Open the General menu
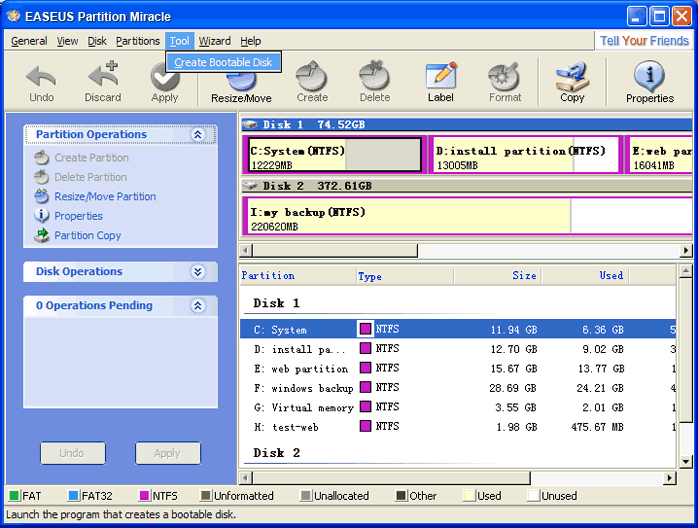Viewport: 698px width, 528px height. (x=29, y=41)
